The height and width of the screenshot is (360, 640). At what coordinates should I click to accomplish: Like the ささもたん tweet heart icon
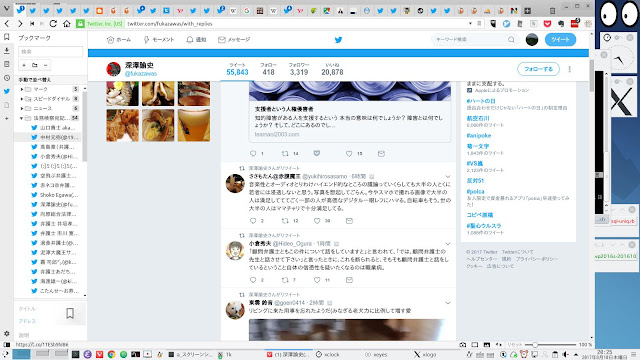point(317,221)
